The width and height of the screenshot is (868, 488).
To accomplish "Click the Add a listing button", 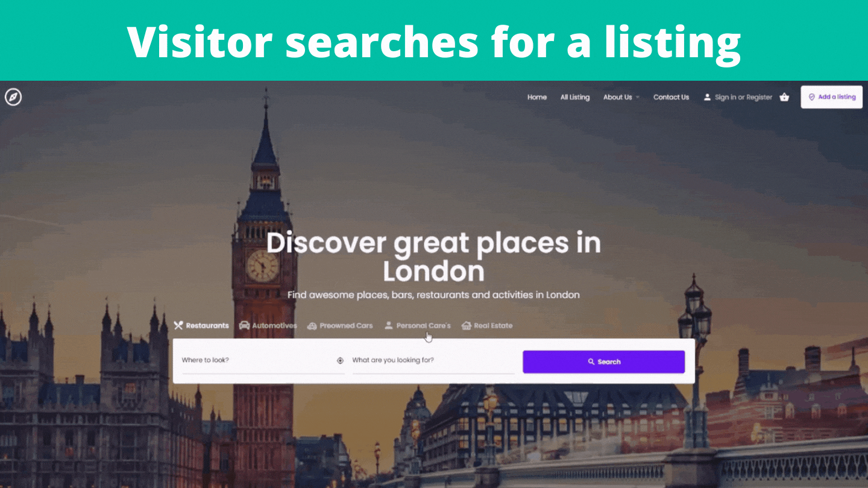I will coord(831,97).
